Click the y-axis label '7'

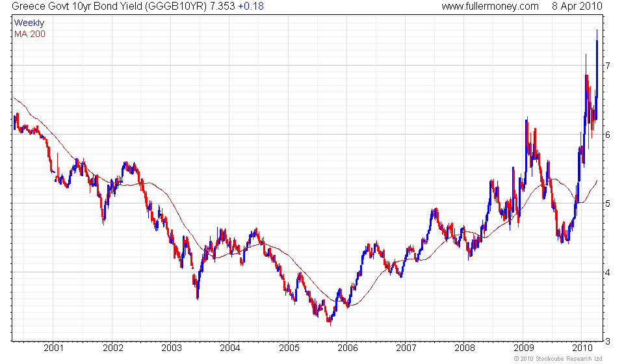click(608, 66)
